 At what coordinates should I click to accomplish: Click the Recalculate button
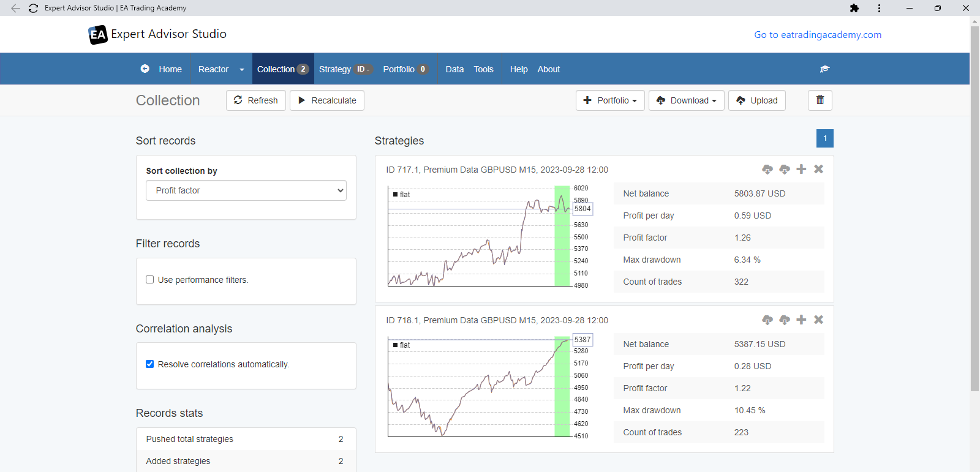click(x=327, y=100)
